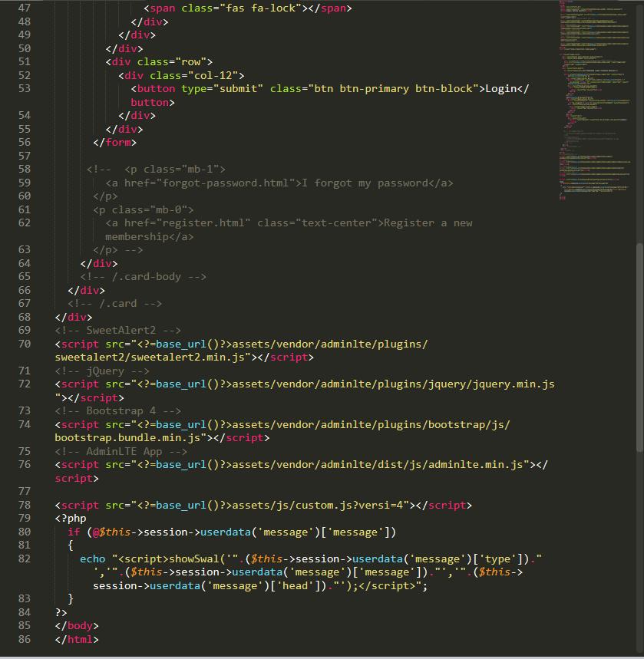Click "bootstrap.bundle.min.js" on the wrapped line
644x659 pixels.
[x=127, y=438]
